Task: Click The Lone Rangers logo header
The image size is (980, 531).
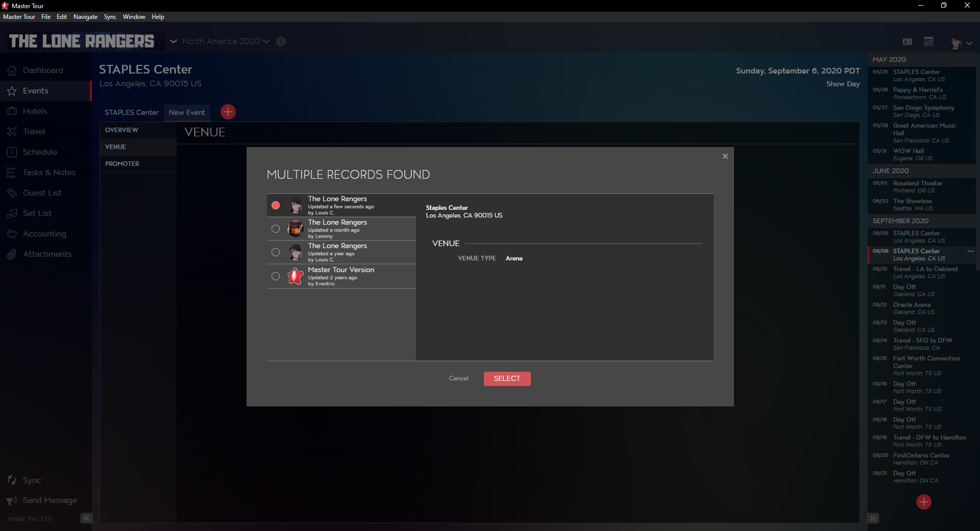Action: tap(82, 41)
